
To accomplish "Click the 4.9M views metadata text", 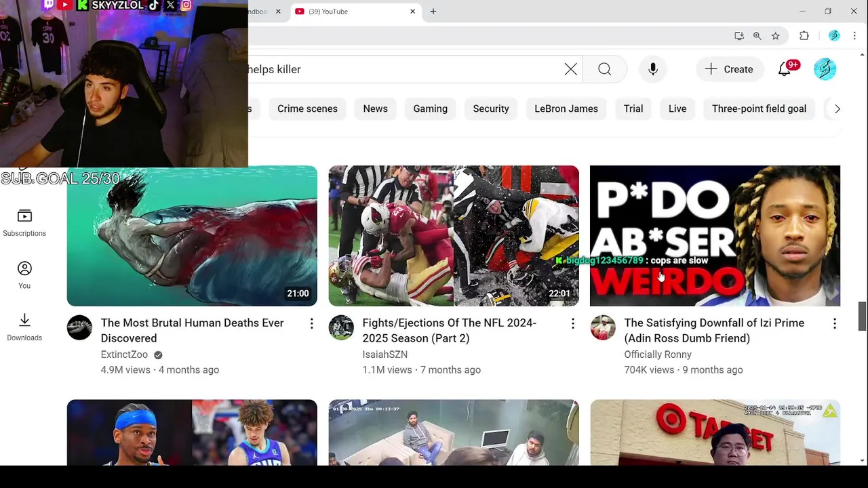I will pyautogui.click(x=125, y=370).
